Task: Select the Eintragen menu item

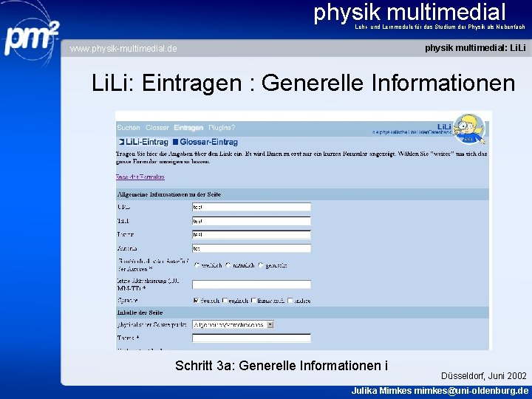Action: (x=188, y=128)
